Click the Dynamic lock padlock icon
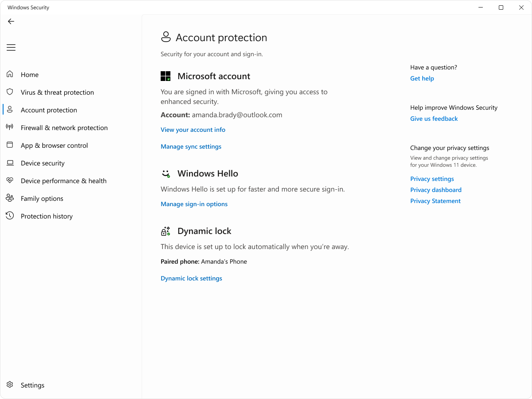Viewport: 532px width, 399px height. click(166, 231)
